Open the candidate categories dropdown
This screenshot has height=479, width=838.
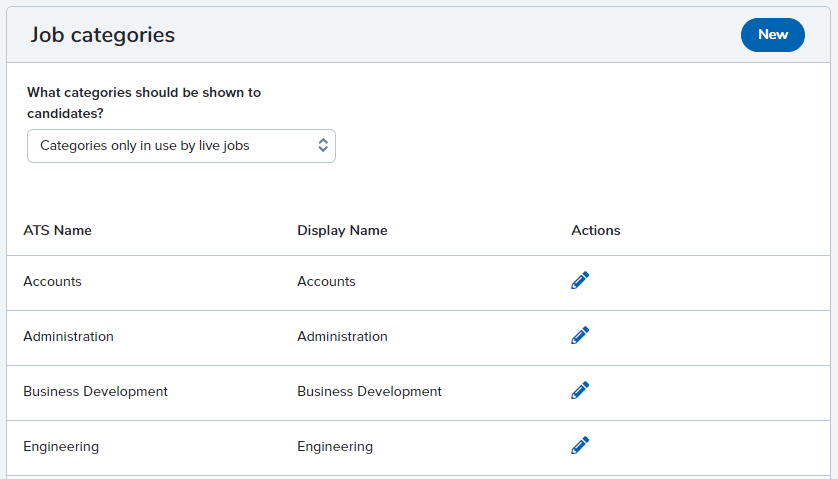click(181, 146)
